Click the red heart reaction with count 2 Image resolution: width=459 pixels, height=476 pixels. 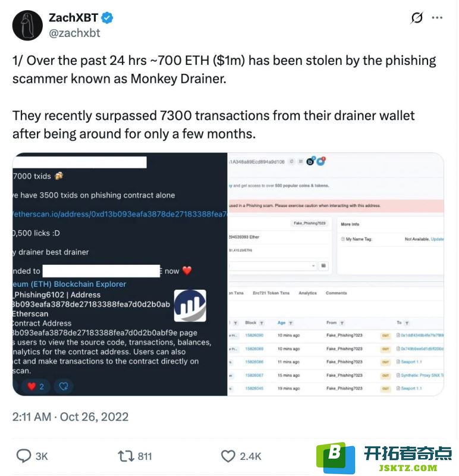[36, 386]
